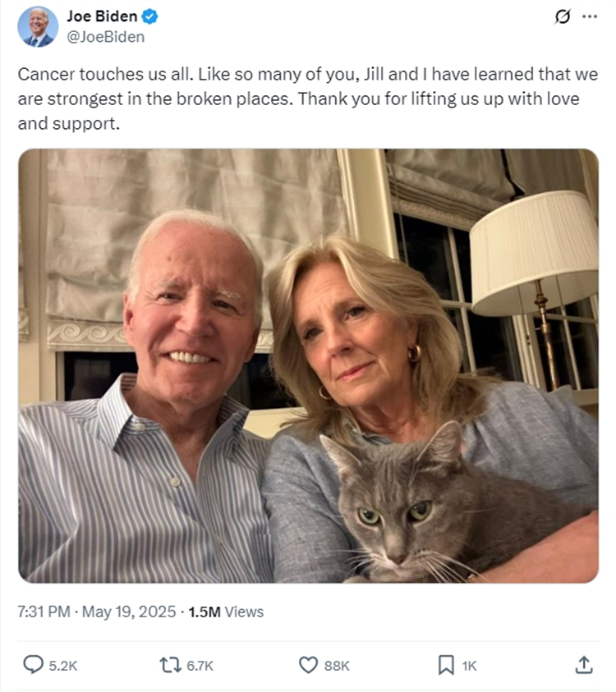Open the attached photo with the cat
Image resolution: width=616 pixels, height=692 pixels.
308,365
